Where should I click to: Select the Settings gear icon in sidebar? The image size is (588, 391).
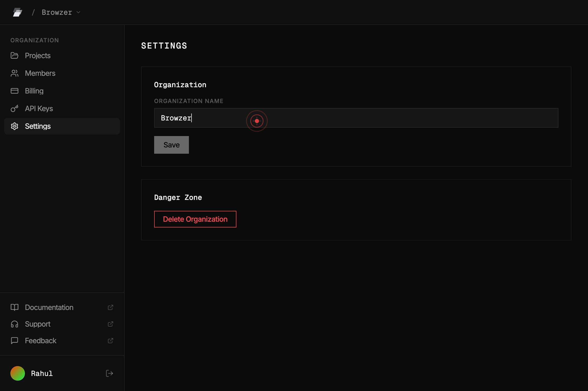15,126
